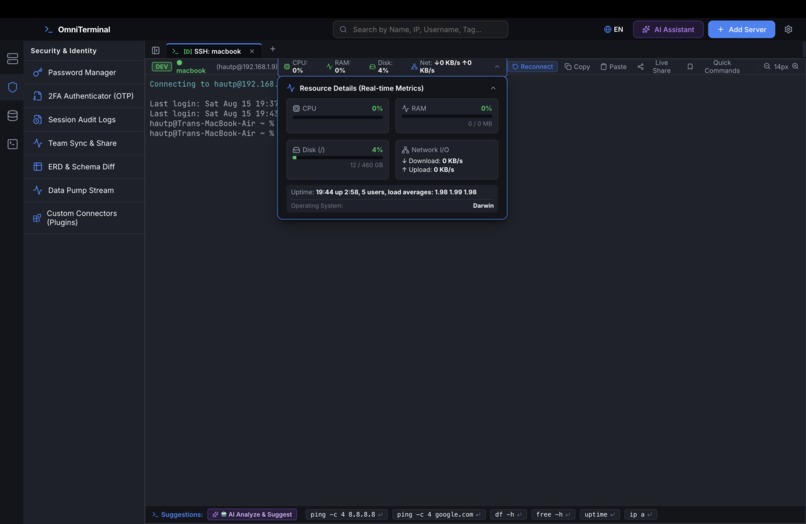Click the Reconnect button

click(533, 66)
